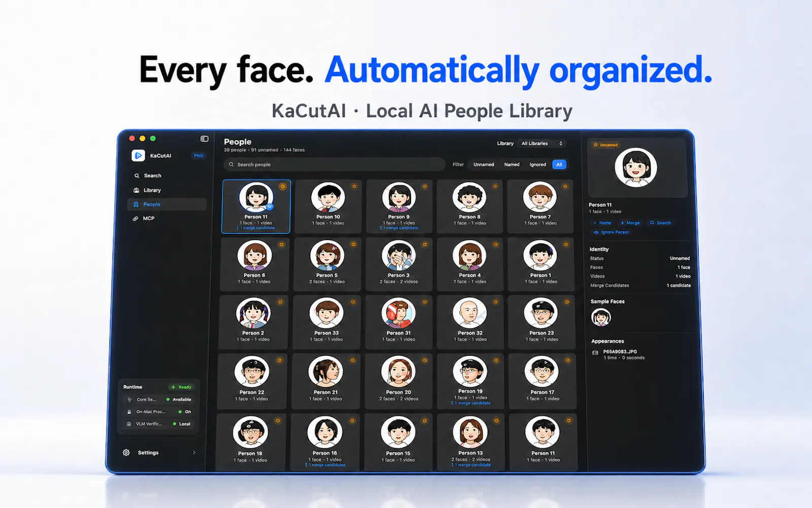Screen dimensions: 812x508
Task: Open merge candidate link on Person 16
Action: [x=325, y=465]
